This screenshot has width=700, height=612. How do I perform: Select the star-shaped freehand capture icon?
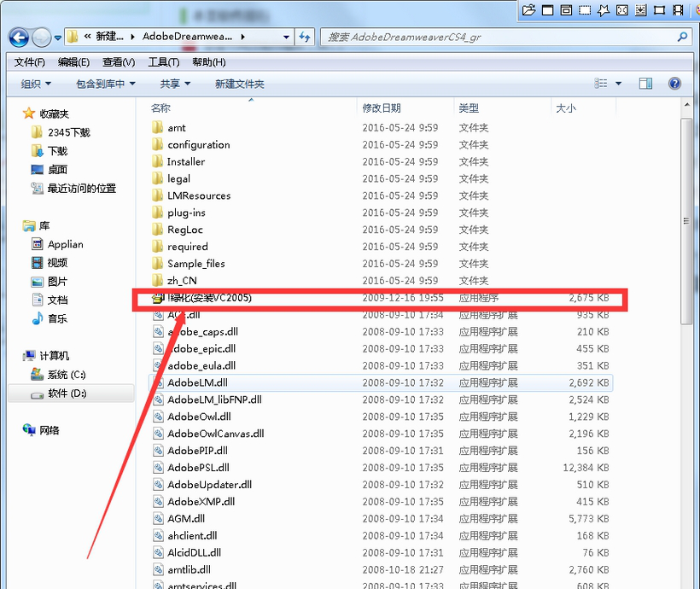click(x=604, y=10)
